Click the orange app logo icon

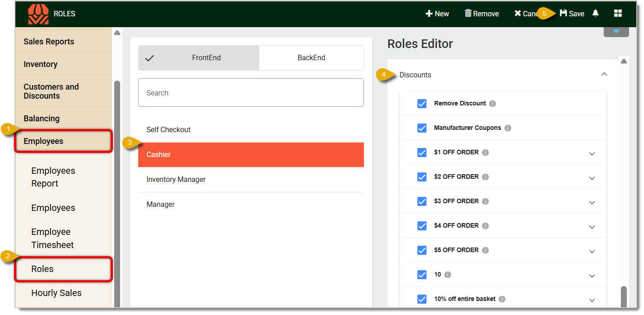click(x=38, y=14)
